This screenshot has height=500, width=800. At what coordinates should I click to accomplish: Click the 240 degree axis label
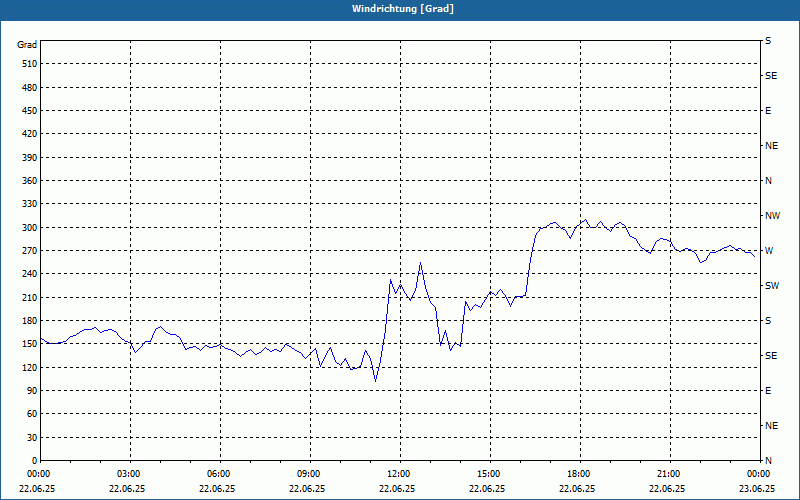coord(30,274)
